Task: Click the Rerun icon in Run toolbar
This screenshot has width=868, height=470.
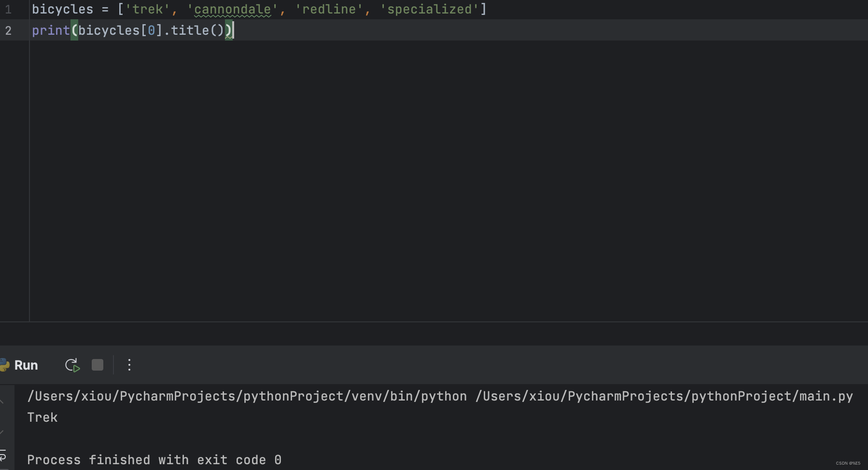Action: [72, 365]
